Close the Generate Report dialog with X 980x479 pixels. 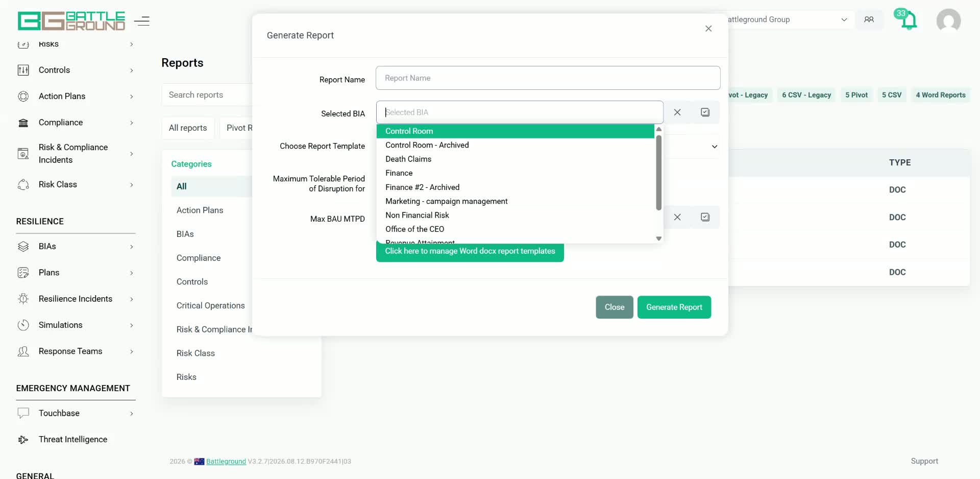click(708, 29)
